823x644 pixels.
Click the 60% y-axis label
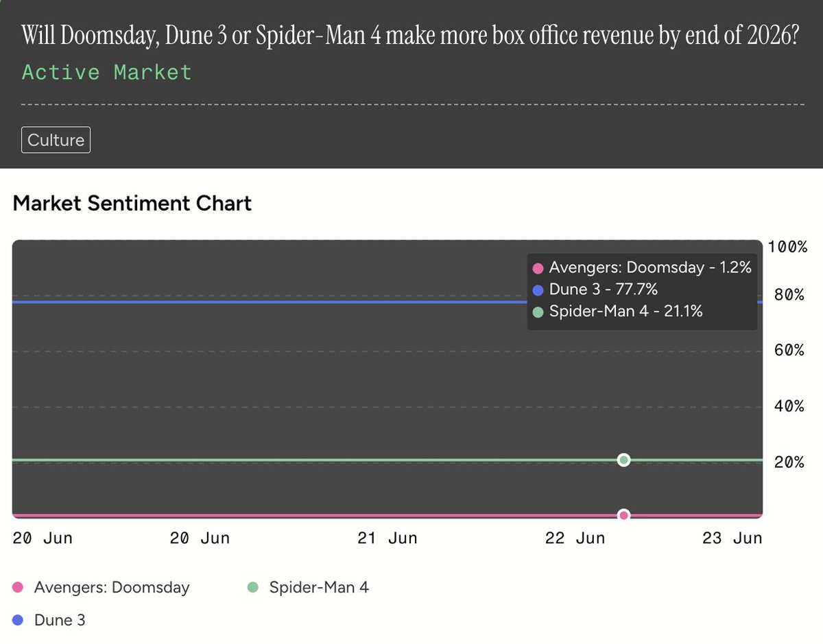coord(790,350)
